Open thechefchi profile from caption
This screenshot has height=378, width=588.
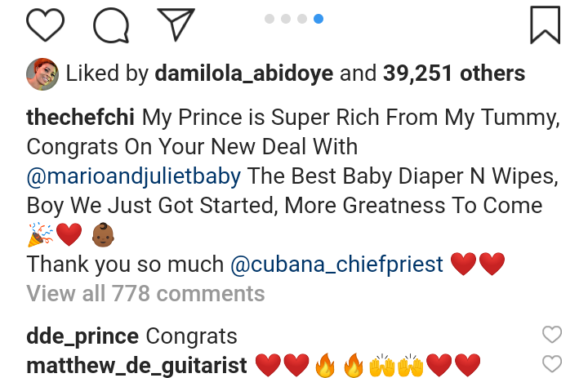click(x=81, y=118)
